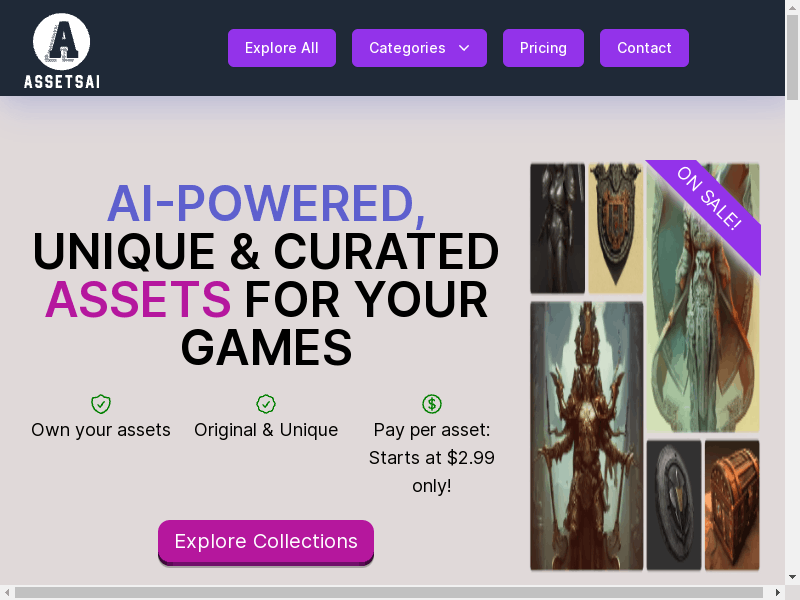Open the multi-armed throne creature image
800x600 pixels.
[x=587, y=436]
